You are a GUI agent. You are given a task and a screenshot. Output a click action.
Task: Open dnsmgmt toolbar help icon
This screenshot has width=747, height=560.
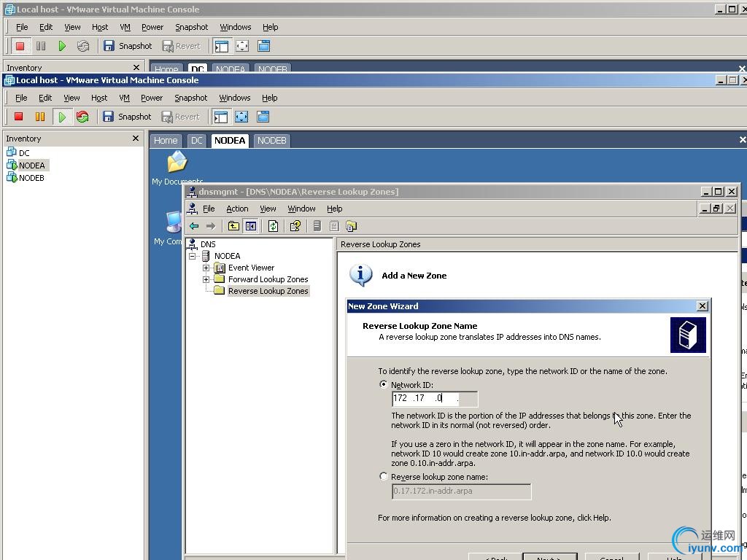point(295,226)
